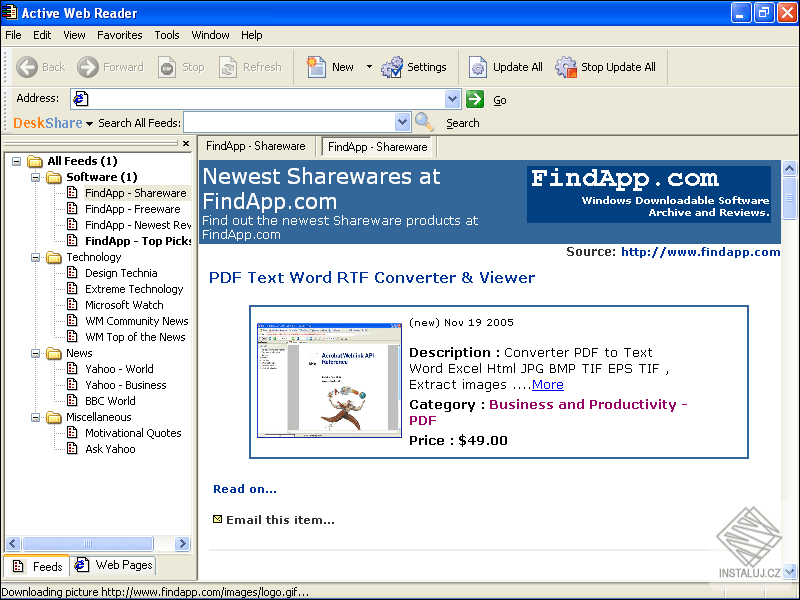Open the New button dropdown arrow

369,67
